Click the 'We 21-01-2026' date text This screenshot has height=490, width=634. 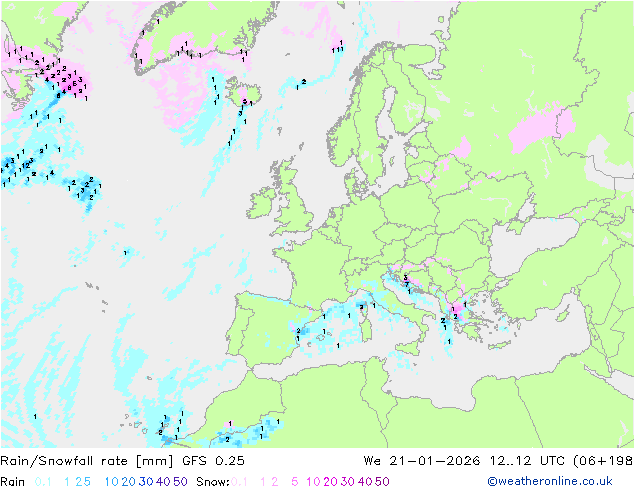point(422,461)
